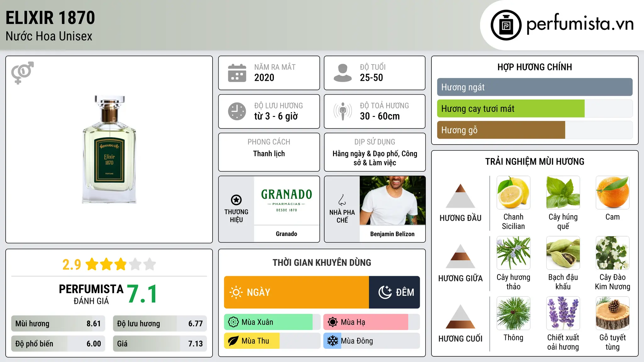Click the Hương đầu pyramid icon
Viewport: 644px width, 362px height.
[x=460, y=196]
